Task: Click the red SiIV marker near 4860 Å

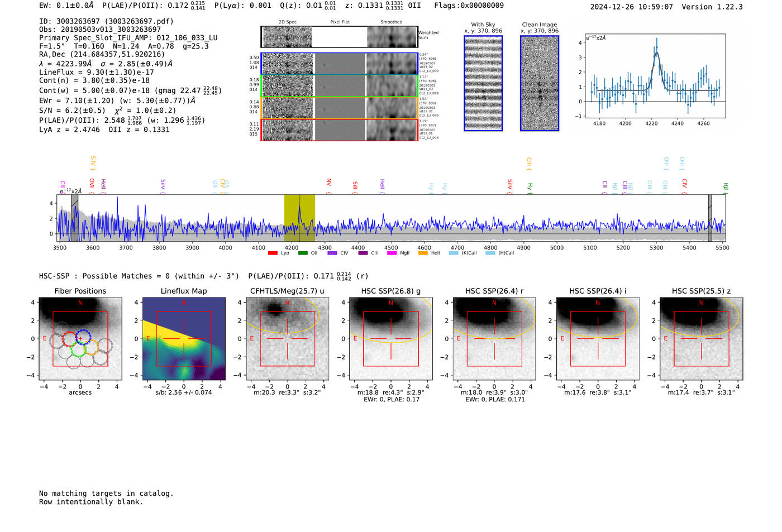Action: click(509, 186)
